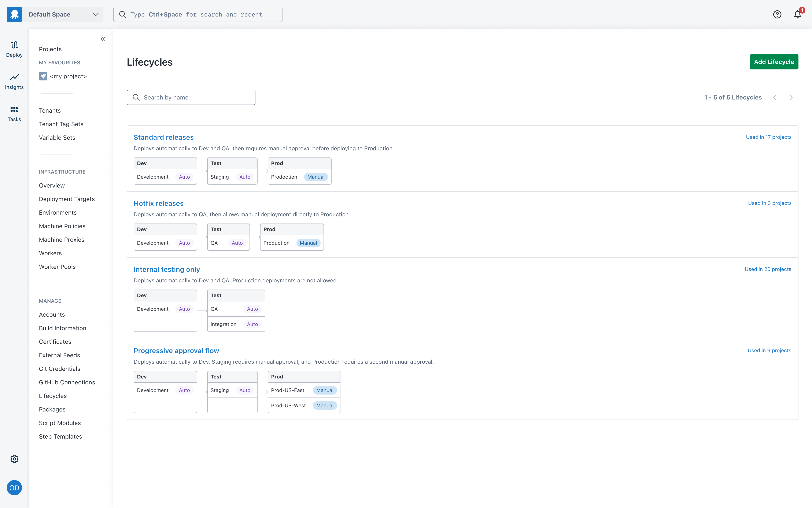Click the Manual badge for Prod-US-East
Image resolution: width=812 pixels, height=508 pixels.
pyautogui.click(x=325, y=390)
